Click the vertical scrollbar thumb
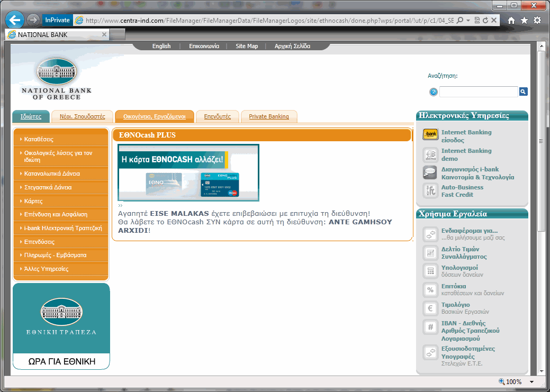The height and width of the screenshot is (392, 550). 541,141
